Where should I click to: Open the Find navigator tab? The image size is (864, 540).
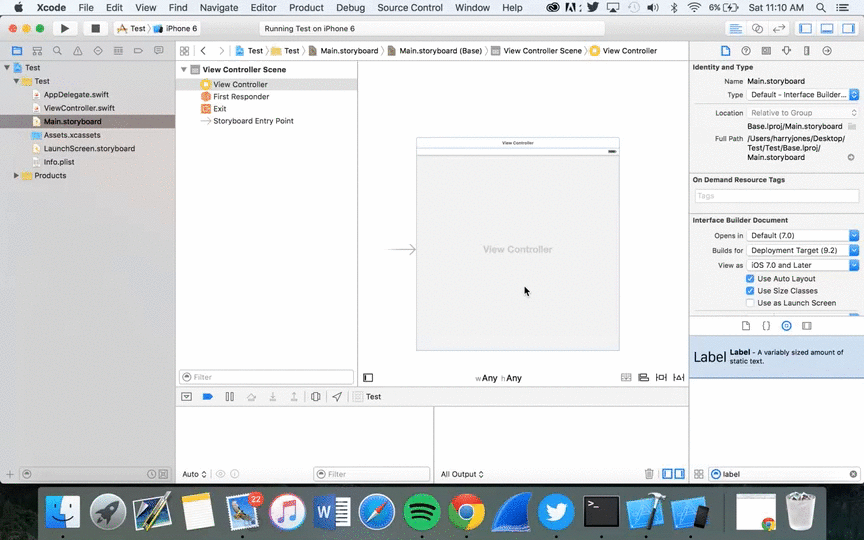57,51
